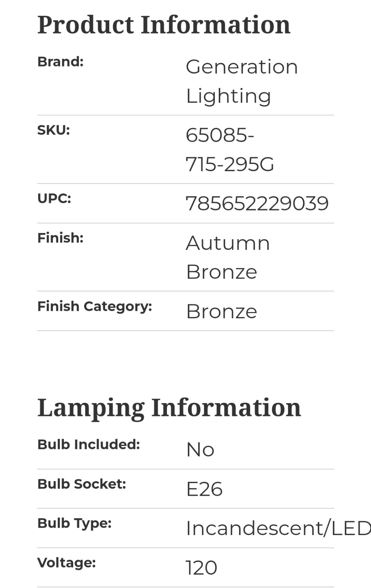The height and width of the screenshot is (588, 371).
Task: Click the Bulb Socket: label
Action: 82,484
